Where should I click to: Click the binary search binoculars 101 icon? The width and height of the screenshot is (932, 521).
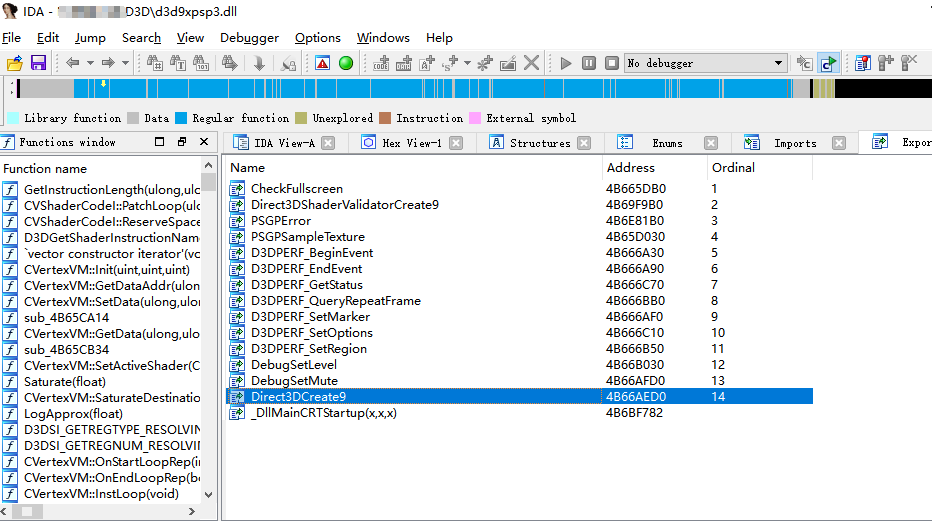point(201,63)
